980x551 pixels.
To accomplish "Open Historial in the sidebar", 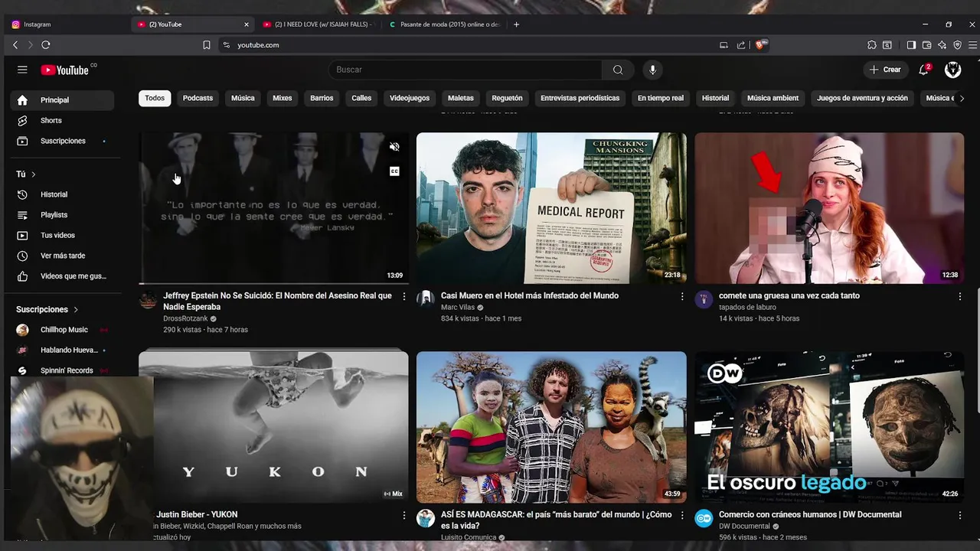I will pos(62,195).
